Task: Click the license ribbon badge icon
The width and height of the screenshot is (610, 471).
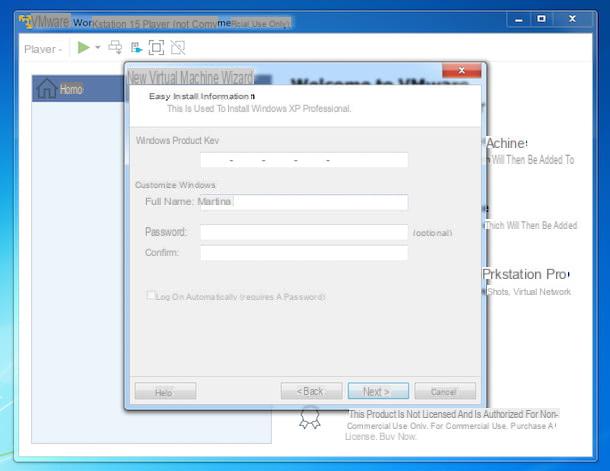Action: pos(310,418)
